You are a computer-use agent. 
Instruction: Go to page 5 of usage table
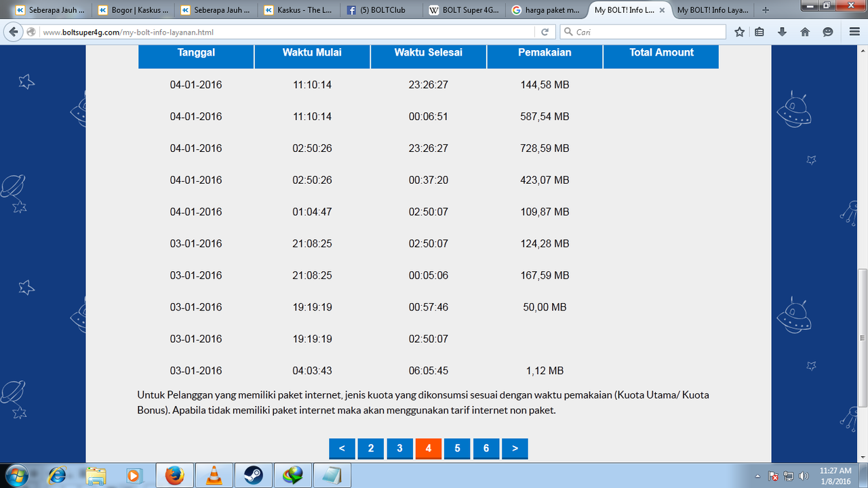[458, 449]
